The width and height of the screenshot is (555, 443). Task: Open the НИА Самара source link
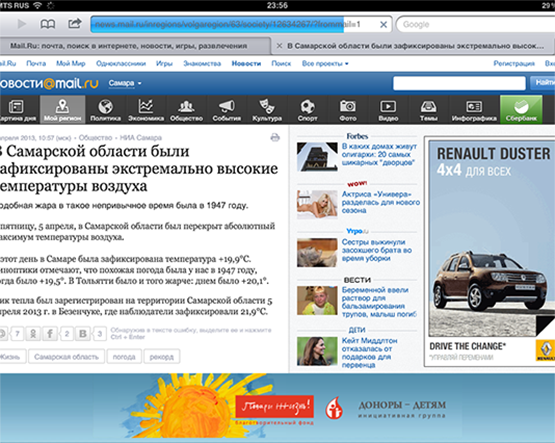point(141,138)
